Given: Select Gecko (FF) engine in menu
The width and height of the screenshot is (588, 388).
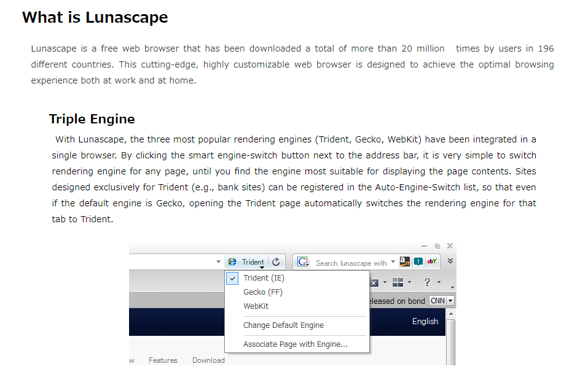Looking at the screenshot, I should pyautogui.click(x=297, y=292).
